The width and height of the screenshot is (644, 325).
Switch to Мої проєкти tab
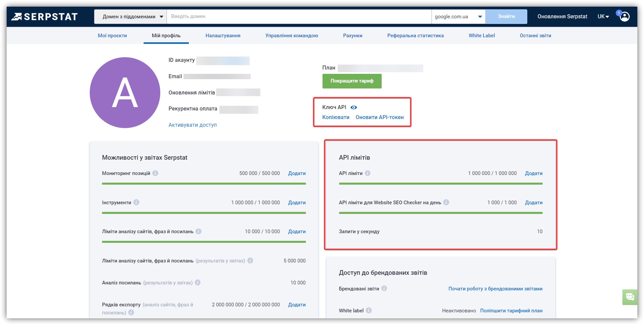[112, 36]
